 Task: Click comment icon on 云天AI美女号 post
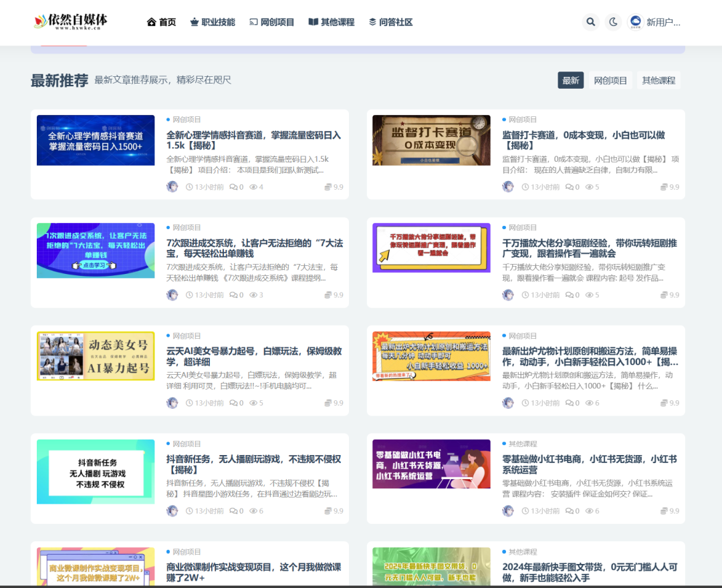(233, 403)
